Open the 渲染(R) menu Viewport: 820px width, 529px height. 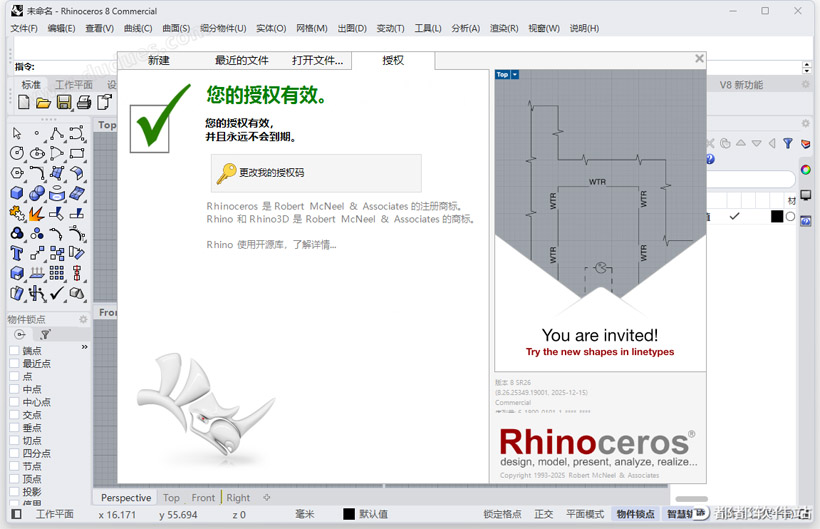(x=504, y=28)
